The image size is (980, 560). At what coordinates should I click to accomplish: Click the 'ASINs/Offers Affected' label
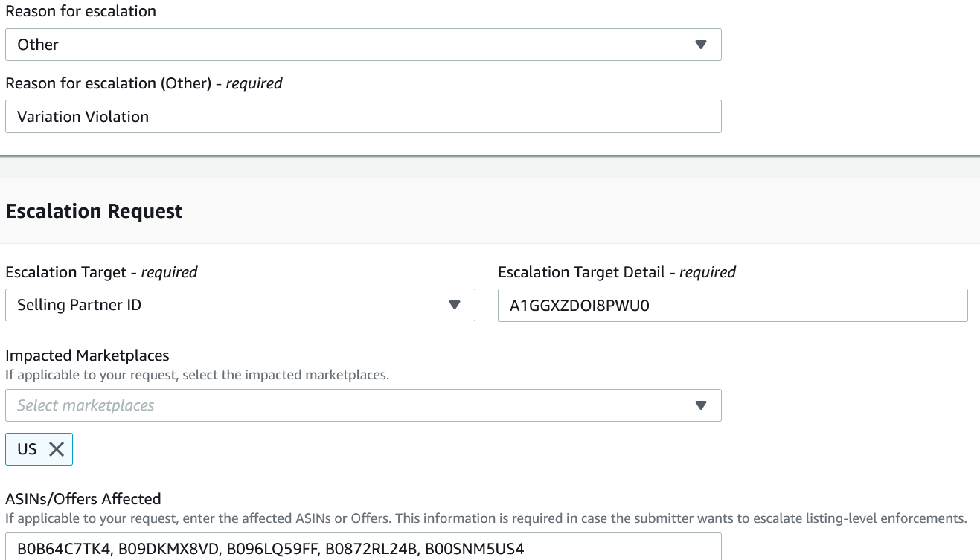(x=83, y=499)
